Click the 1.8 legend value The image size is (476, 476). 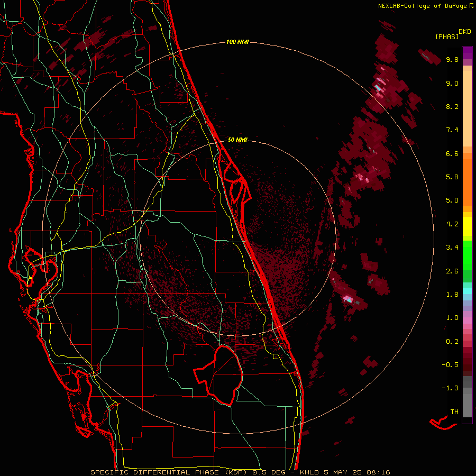(x=452, y=295)
